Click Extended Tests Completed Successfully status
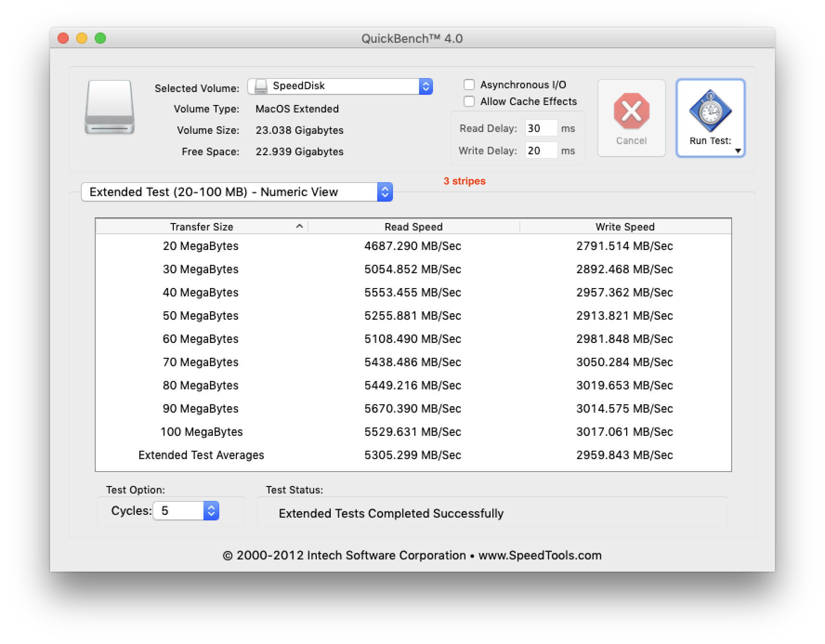The image size is (825, 644). 391,513
